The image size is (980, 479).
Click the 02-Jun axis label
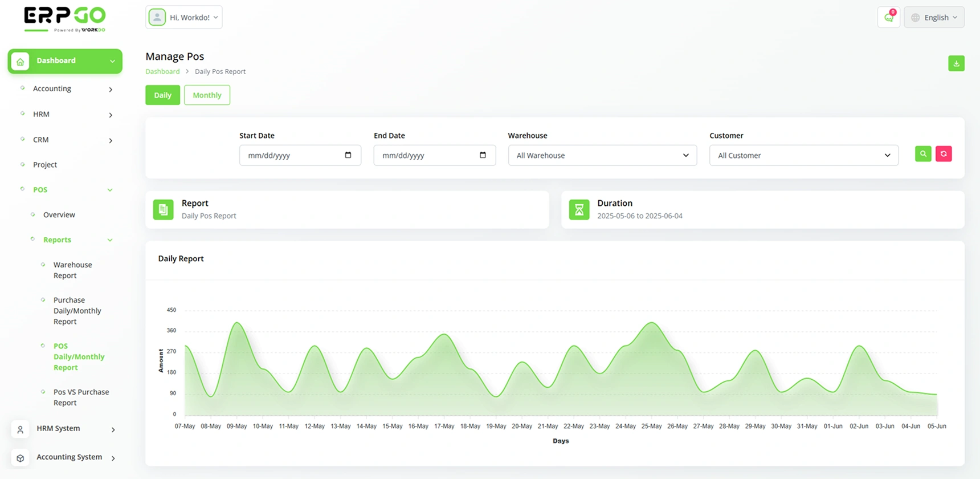[x=859, y=426]
